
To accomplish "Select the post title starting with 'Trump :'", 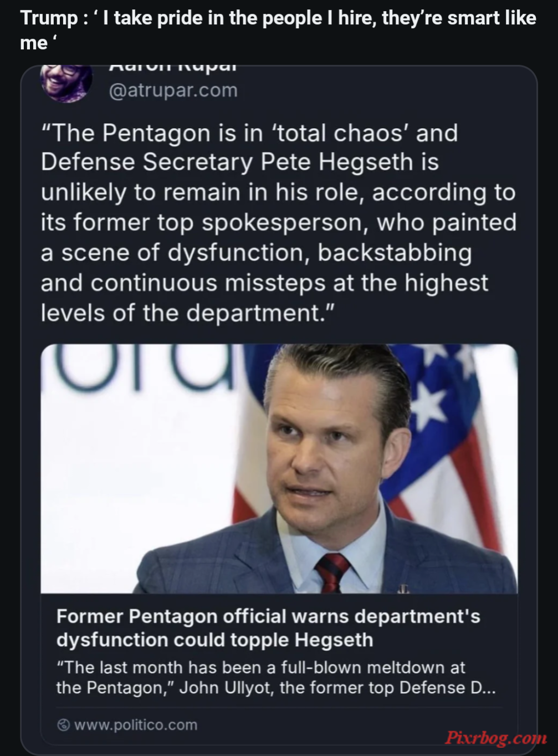I will pyautogui.click(x=278, y=30).
